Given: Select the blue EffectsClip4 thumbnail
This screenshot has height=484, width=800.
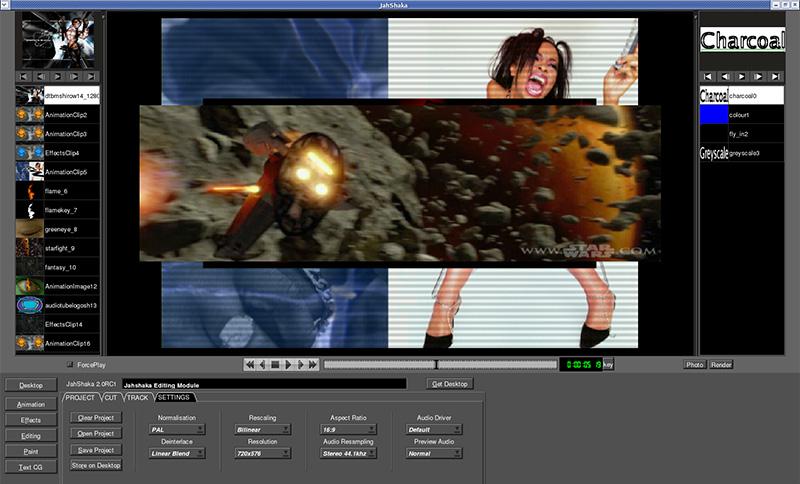Looking at the screenshot, I should [30, 152].
